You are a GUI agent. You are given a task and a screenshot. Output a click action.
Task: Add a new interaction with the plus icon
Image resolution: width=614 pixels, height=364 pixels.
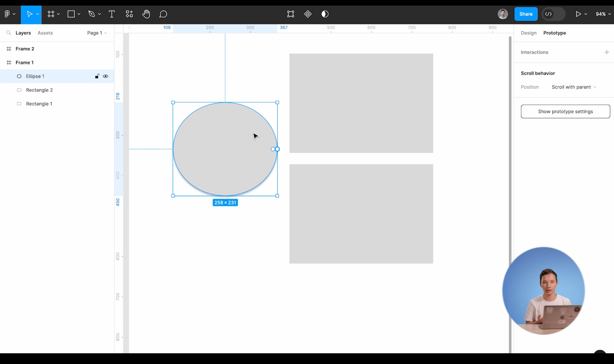(x=607, y=52)
